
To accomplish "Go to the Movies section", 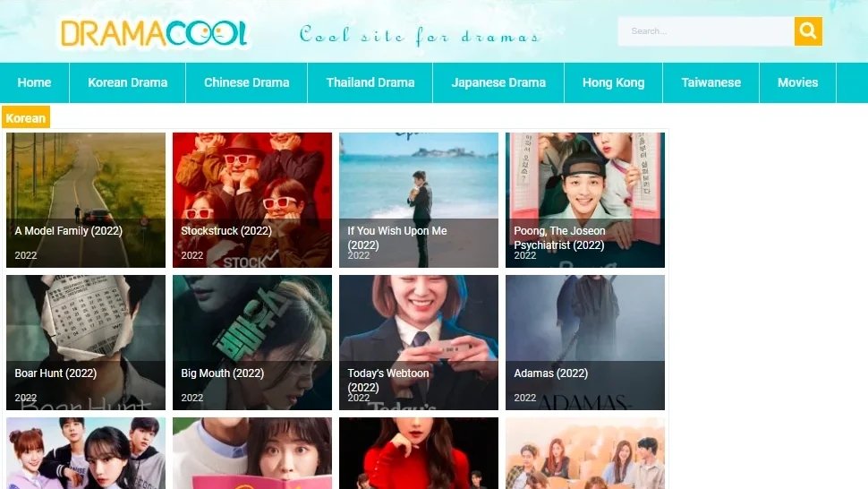I will 797,82.
